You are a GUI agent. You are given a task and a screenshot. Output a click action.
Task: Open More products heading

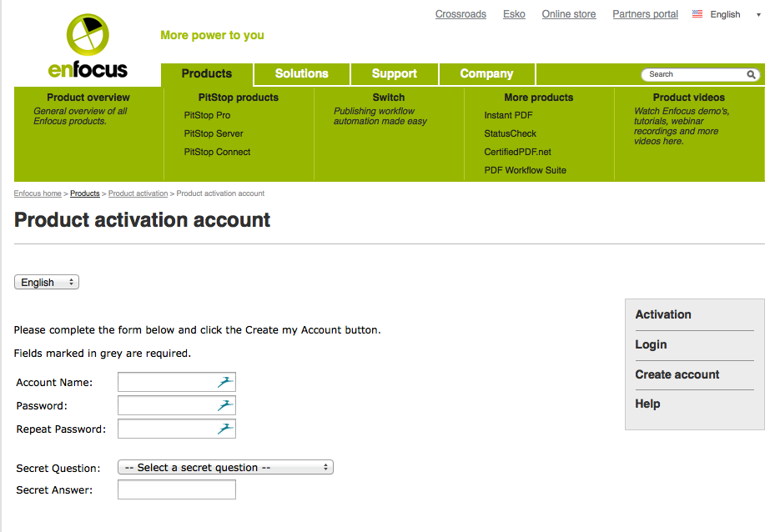pos(539,98)
